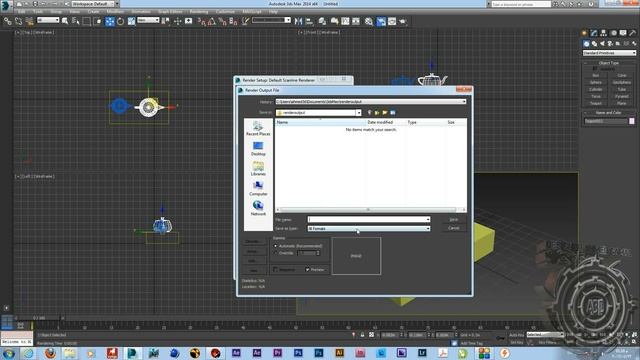Open the Save in folder dropdown
The height and width of the screenshot is (360, 640).
point(358,113)
